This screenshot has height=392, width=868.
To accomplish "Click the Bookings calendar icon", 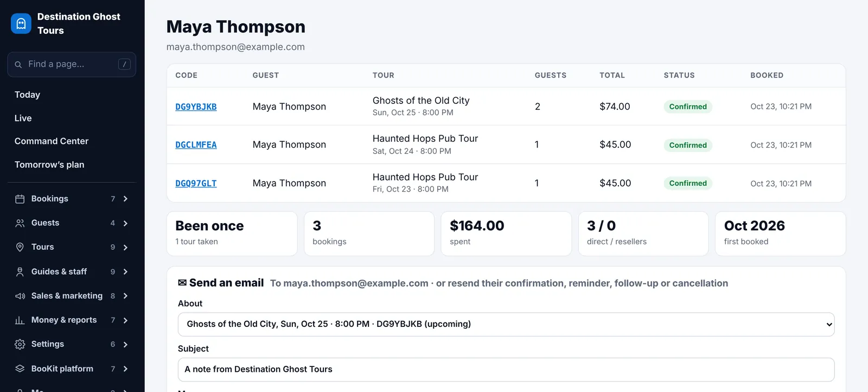I will tap(20, 199).
